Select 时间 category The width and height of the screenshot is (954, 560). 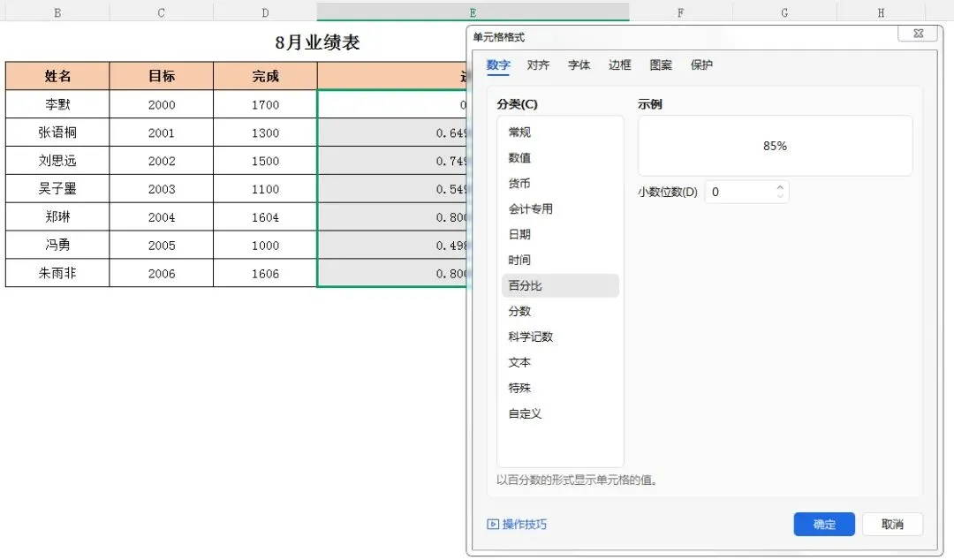pos(560,260)
